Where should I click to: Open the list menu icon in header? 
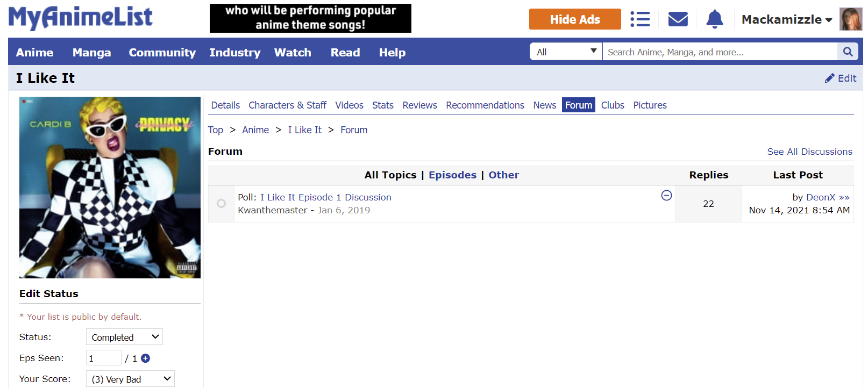640,19
